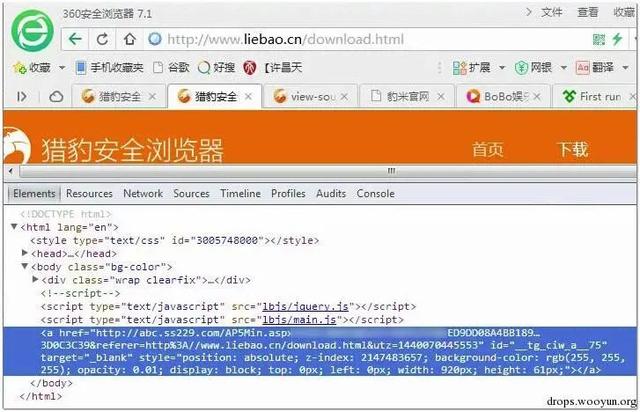The image size is (640, 412).
Task: Expand the html lang element triangle
Action: click(x=14, y=226)
